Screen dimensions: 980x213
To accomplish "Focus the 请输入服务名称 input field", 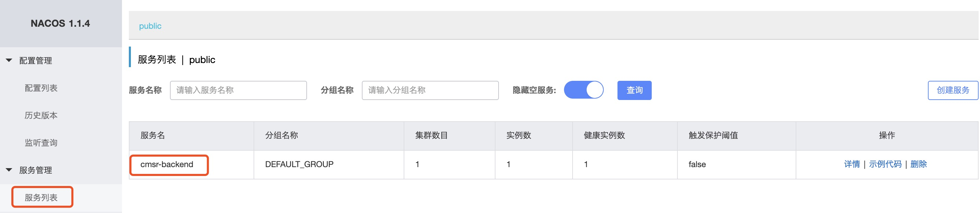I will click(x=238, y=90).
